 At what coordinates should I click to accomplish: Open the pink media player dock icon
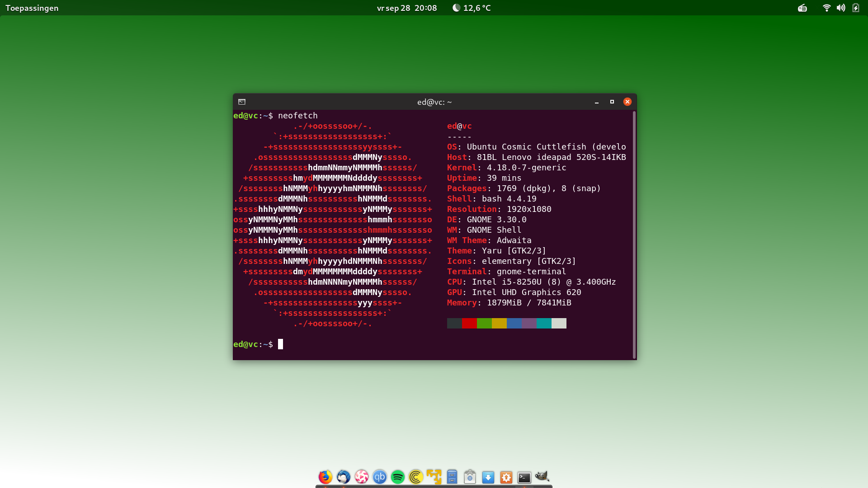[x=362, y=477]
